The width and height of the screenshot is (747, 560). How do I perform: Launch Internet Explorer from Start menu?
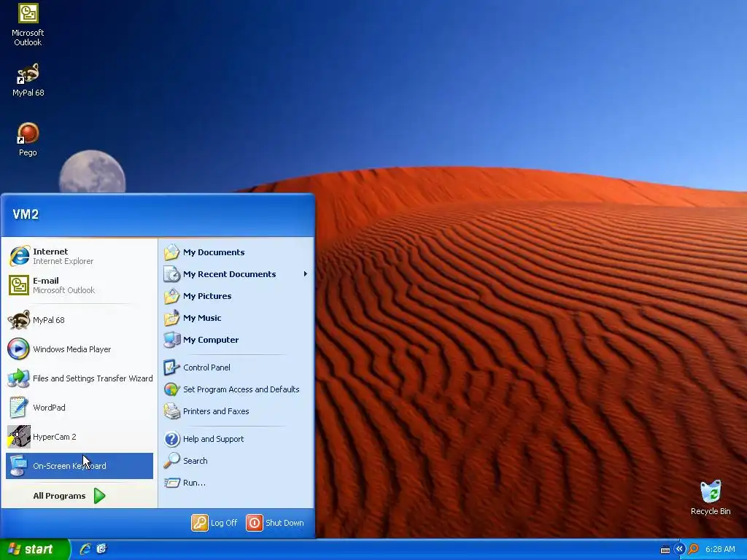[80, 256]
